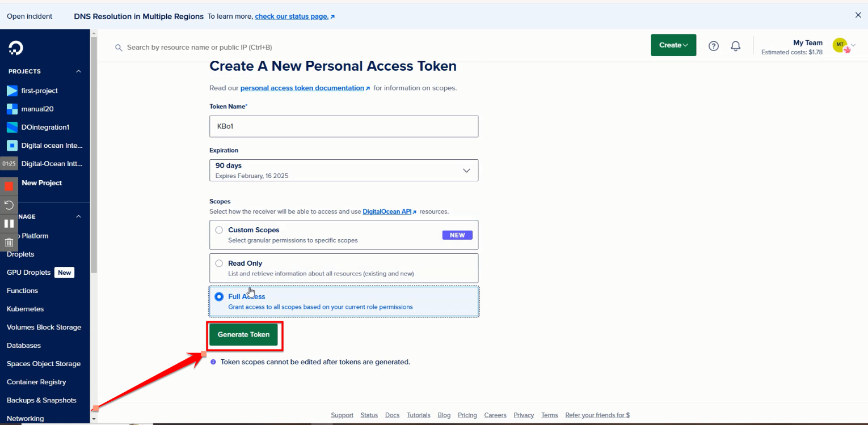Screen dimensions: 868x425
Task: Click the Generate Token button
Action: pos(243,334)
